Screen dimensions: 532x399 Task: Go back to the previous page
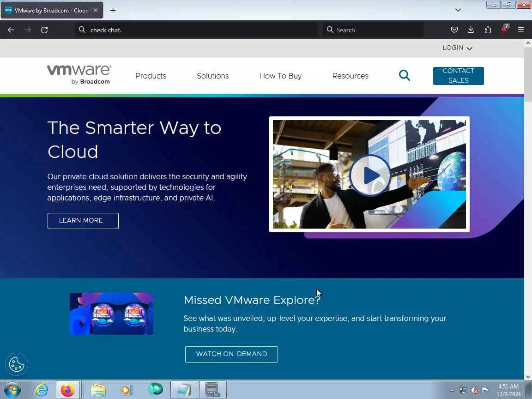[x=11, y=30]
